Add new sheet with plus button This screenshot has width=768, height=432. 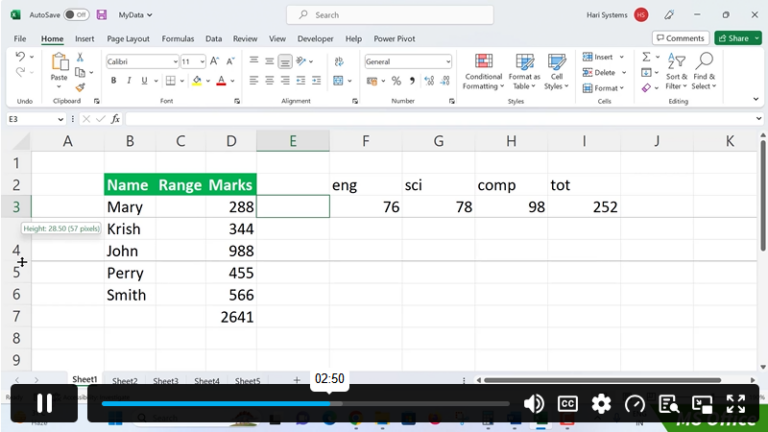[296, 380]
